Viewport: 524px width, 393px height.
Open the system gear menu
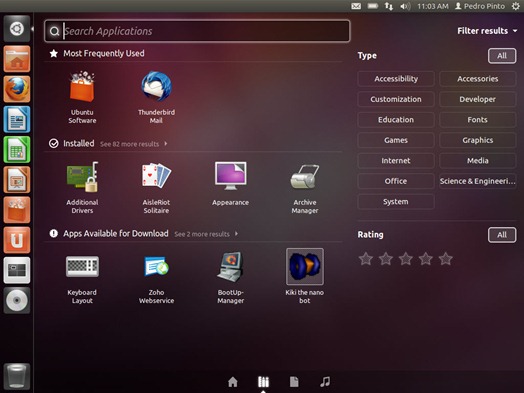point(516,6)
